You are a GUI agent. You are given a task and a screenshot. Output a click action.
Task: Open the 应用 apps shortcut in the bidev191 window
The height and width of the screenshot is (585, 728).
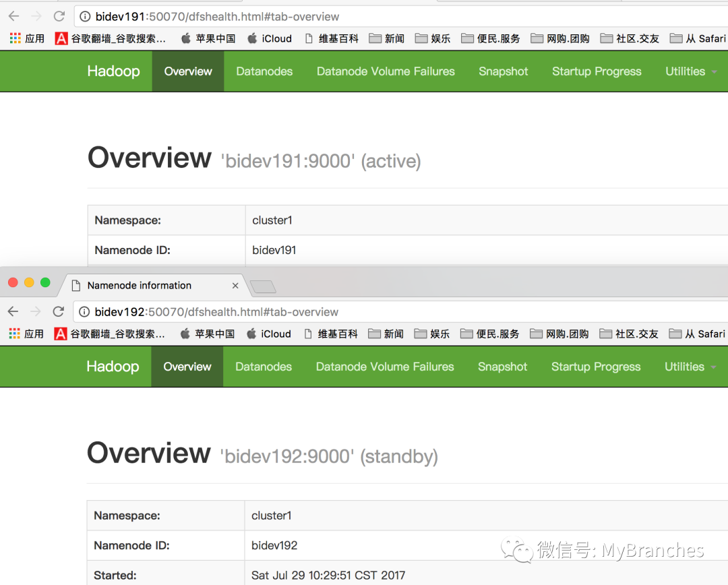[x=27, y=38]
